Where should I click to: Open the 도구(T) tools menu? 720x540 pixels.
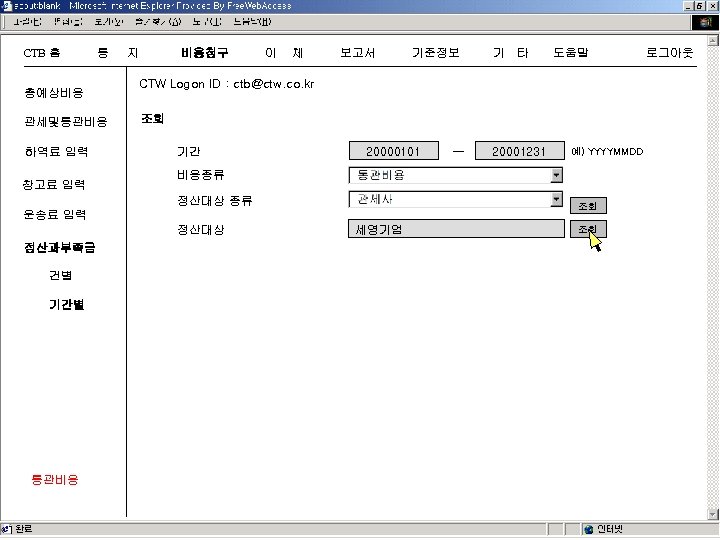207,22
